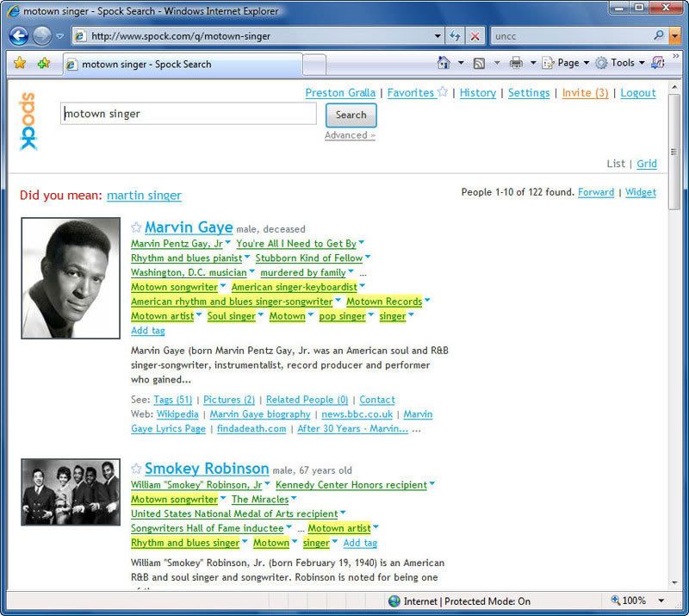The width and height of the screenshot is (689, 616).
Task: Open Marvin Gaye's Pictures (2) link
Action: 229,400
